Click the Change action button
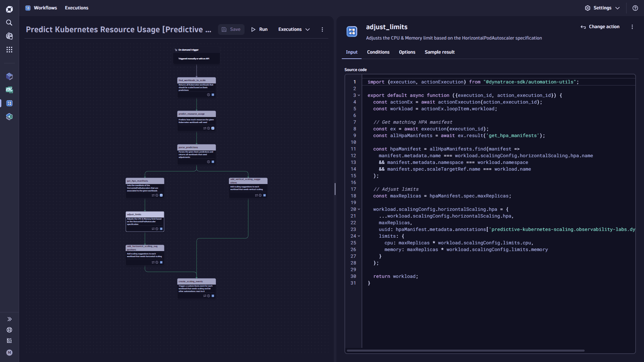 click(x=600, y=27)
